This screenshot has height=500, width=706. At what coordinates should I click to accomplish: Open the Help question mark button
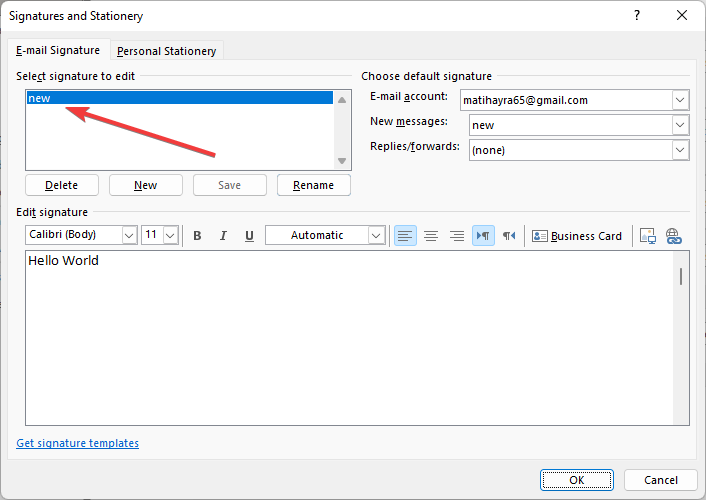(x=637, y=15)
